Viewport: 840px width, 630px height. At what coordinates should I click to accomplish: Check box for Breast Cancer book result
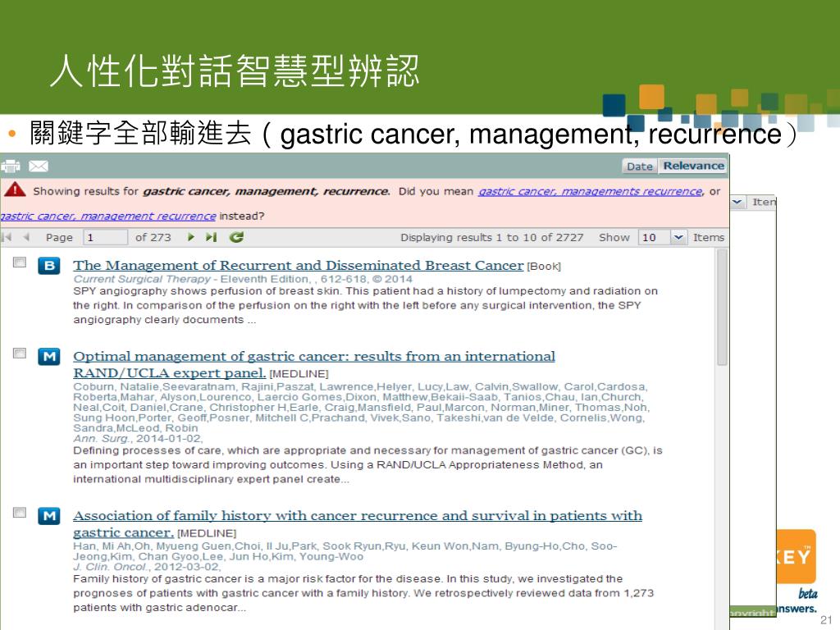tap(20, 262)
